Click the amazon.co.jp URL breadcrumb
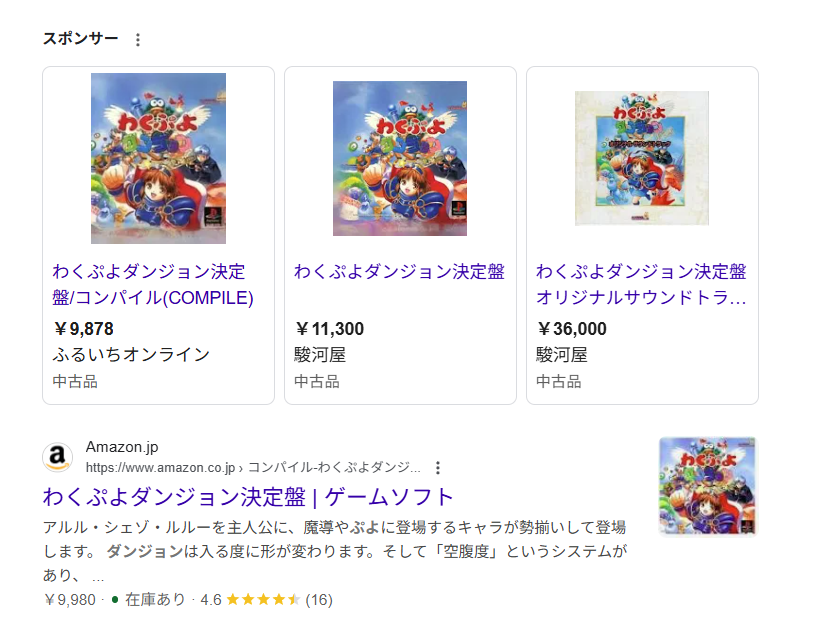This screenshot has height=630, width=825. [x=253, y=467]
